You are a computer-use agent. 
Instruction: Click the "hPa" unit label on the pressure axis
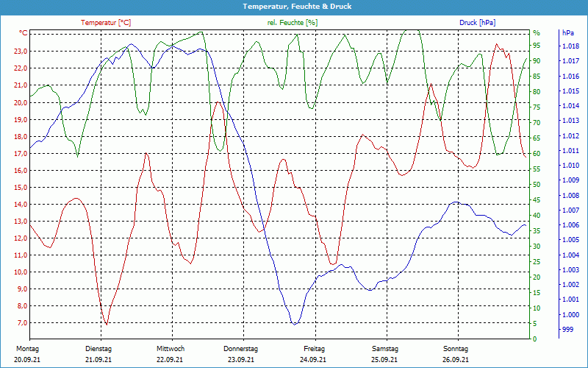click(x=568, y=33)
